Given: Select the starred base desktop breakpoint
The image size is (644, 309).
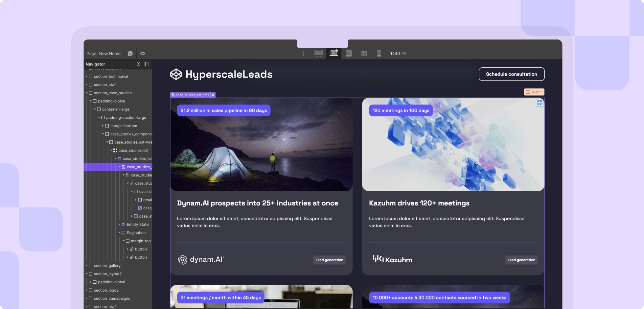Looking at the screenshot, I should (x=334, y=53).
